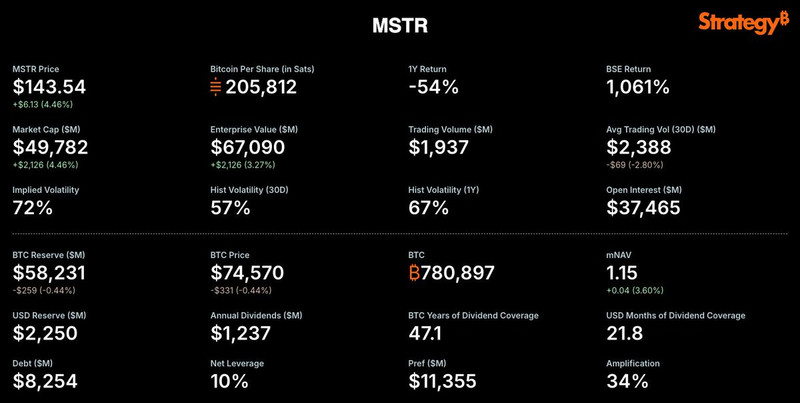800x403 pixels.
Task: Select the Debt $8,254 figure
Action: coord(44,381)
